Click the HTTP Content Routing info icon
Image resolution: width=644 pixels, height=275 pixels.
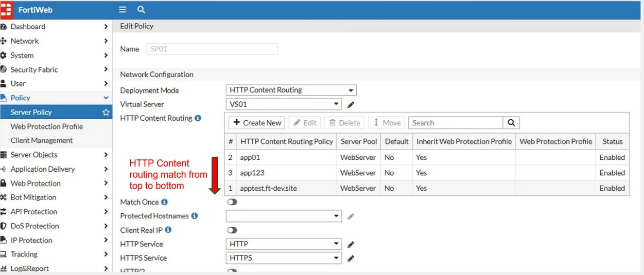[198, 118]
